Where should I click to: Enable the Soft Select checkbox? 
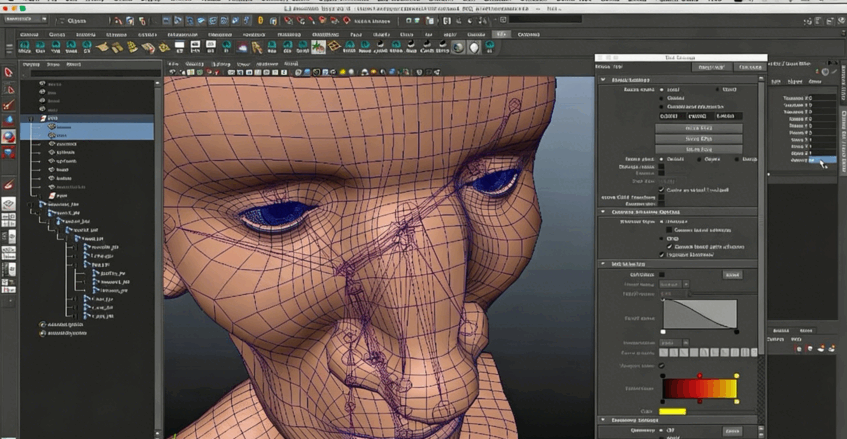point(661,274)
